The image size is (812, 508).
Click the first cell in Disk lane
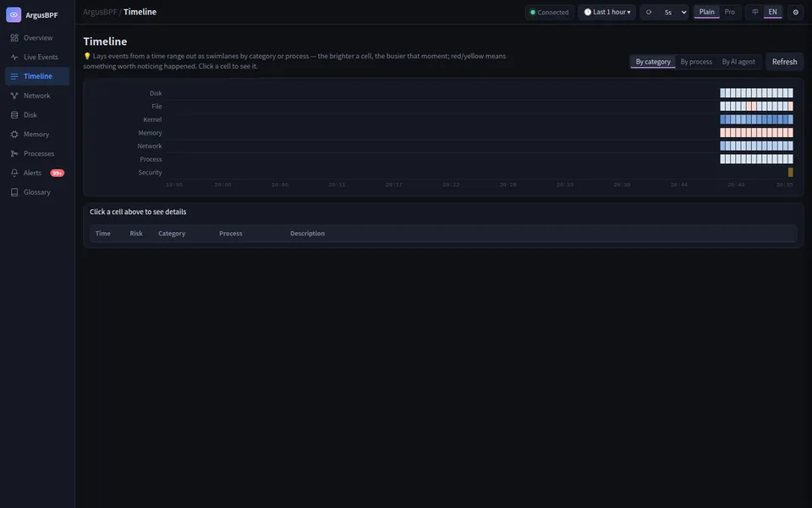tap(723, 93)
